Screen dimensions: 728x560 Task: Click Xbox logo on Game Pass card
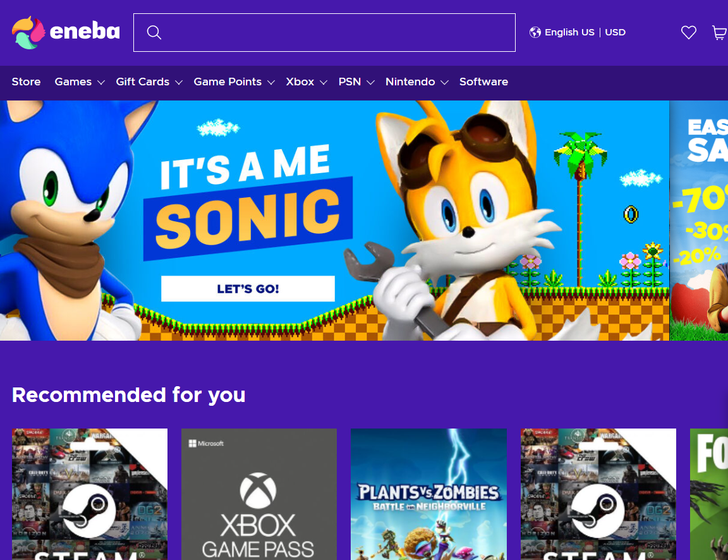[x=258, y=490]
